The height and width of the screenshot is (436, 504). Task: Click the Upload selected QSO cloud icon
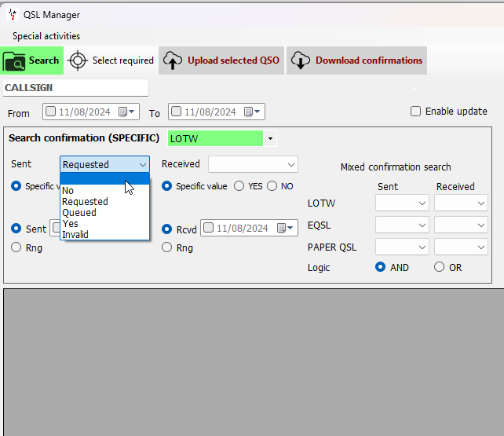pos(173,60)
